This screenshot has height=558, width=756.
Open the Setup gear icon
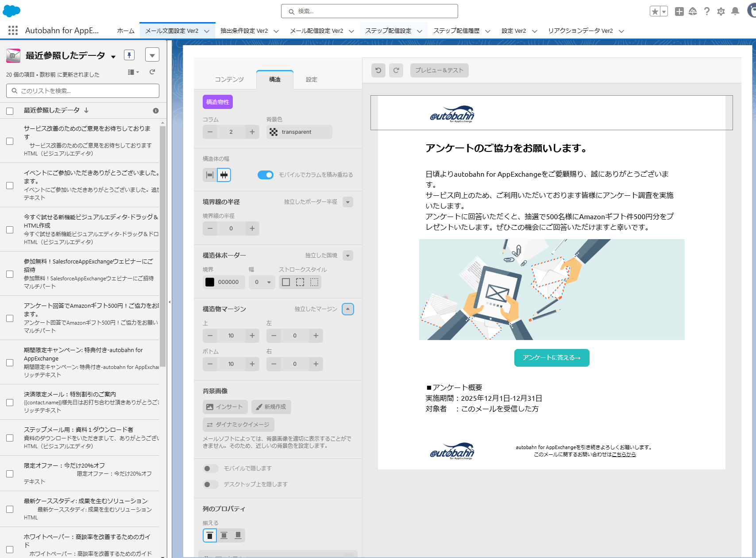coord(721,12)
